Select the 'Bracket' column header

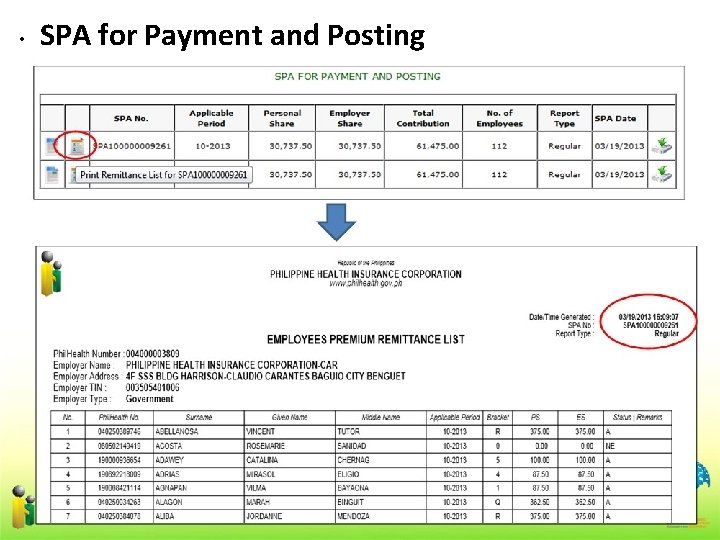pyautogui.click(x=498, y=417)
